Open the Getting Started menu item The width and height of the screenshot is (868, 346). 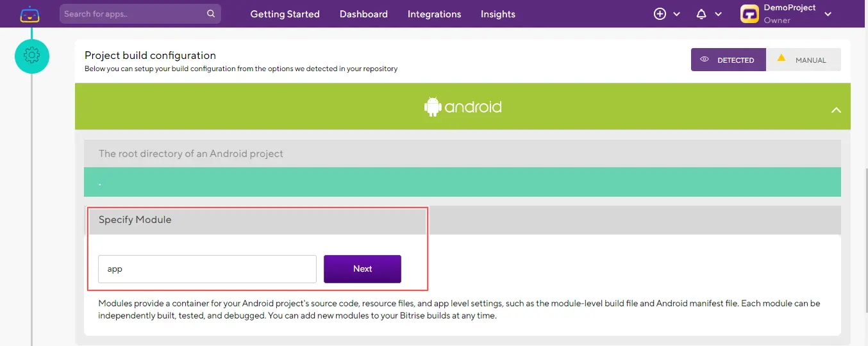click(x=285, y=14)
